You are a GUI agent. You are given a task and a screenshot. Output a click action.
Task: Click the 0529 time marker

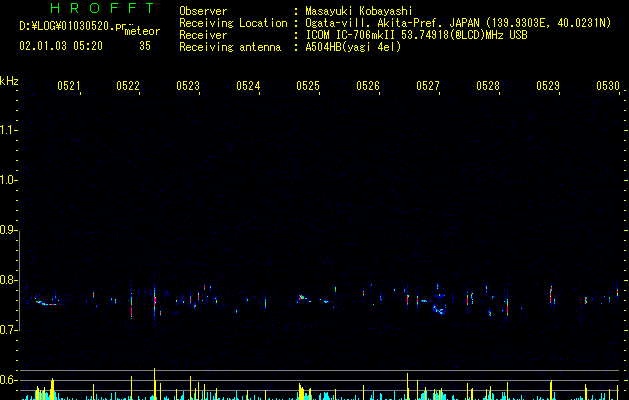(548, 86)
